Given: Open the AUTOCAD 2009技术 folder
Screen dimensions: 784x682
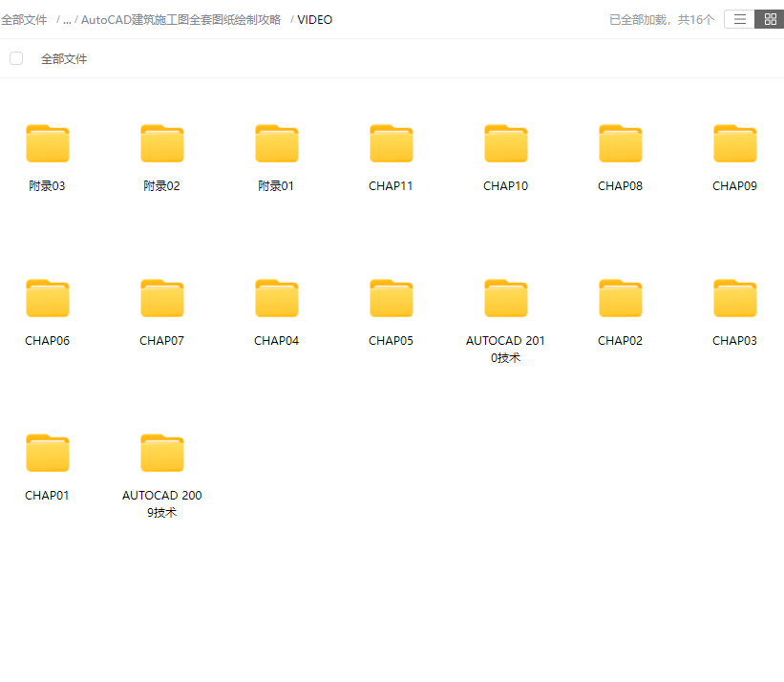Looking at the screenshot, I should 161,453.
